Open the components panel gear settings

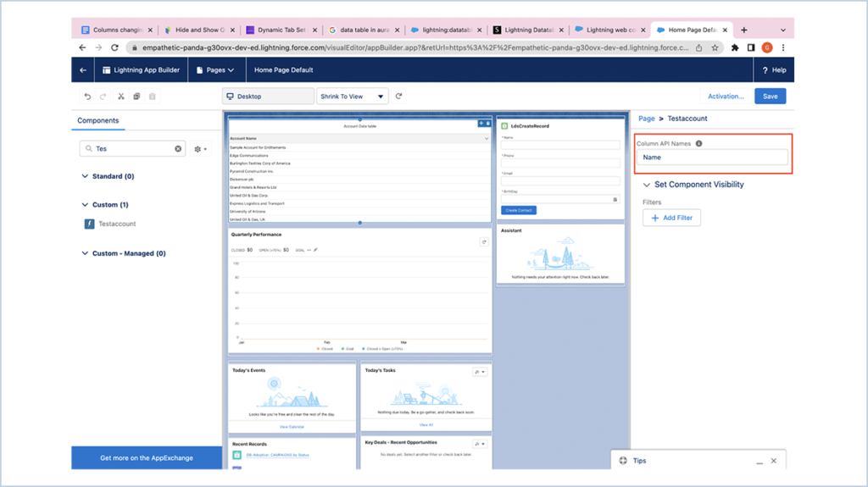(x=200, y=149)
